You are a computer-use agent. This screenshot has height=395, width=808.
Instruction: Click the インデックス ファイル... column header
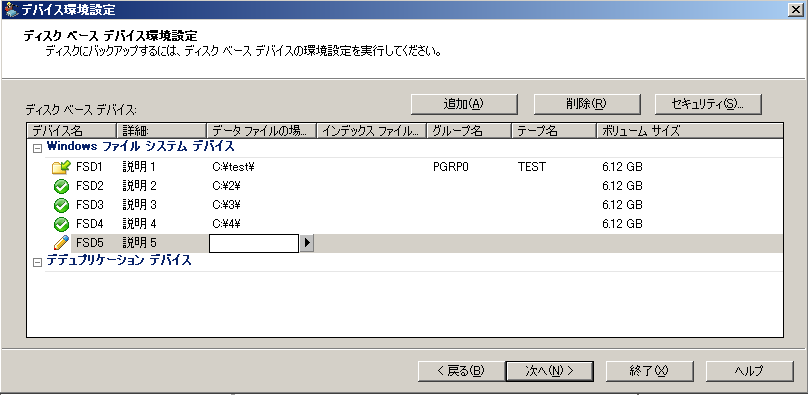point(372,131)
